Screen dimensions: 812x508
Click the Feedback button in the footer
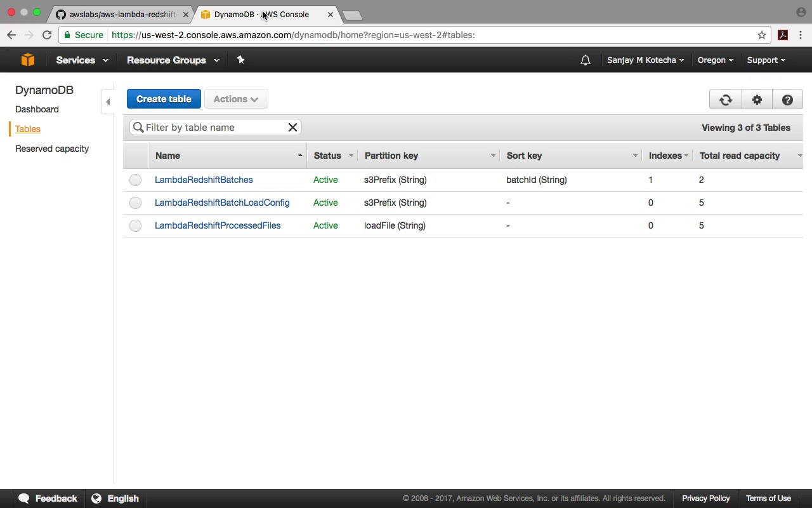tap(48, 498)
